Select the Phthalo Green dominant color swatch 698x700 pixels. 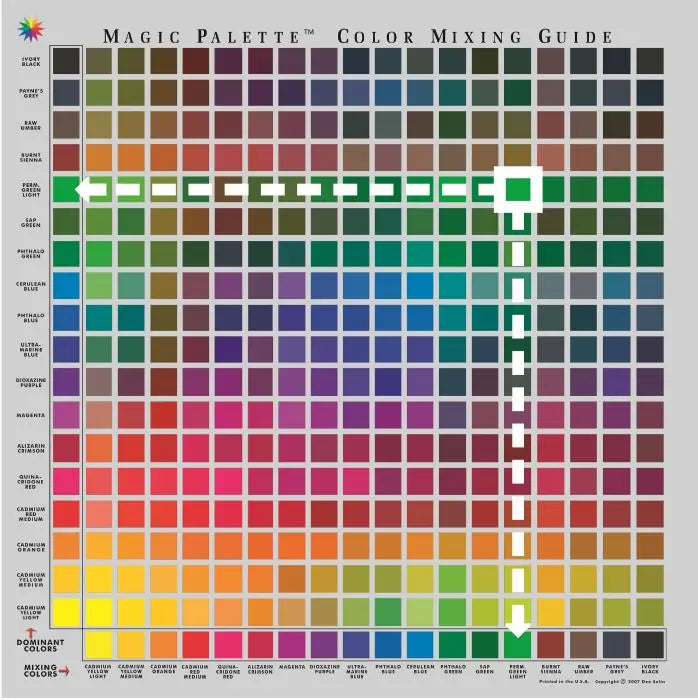pyautogui.click(x=66, y=254)
